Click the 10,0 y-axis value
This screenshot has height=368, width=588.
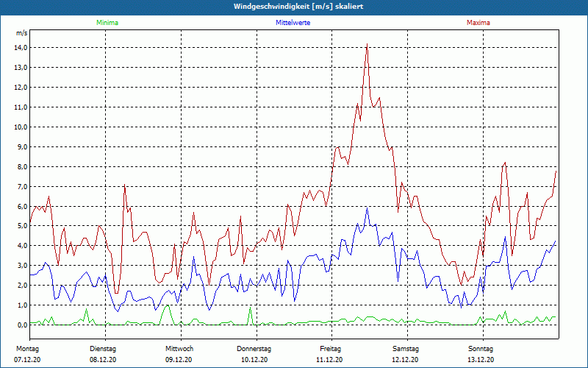pyautogui.click(x=21, y=127)
